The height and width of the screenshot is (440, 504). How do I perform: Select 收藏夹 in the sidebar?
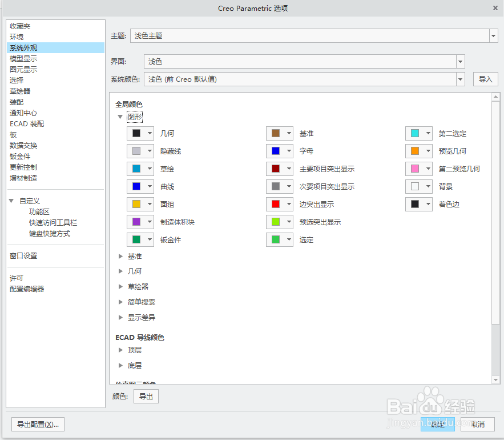pos(20,26)
